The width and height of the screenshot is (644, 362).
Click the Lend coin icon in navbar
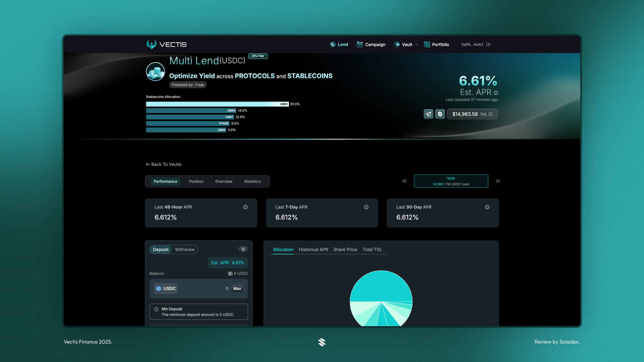point(332,44)
